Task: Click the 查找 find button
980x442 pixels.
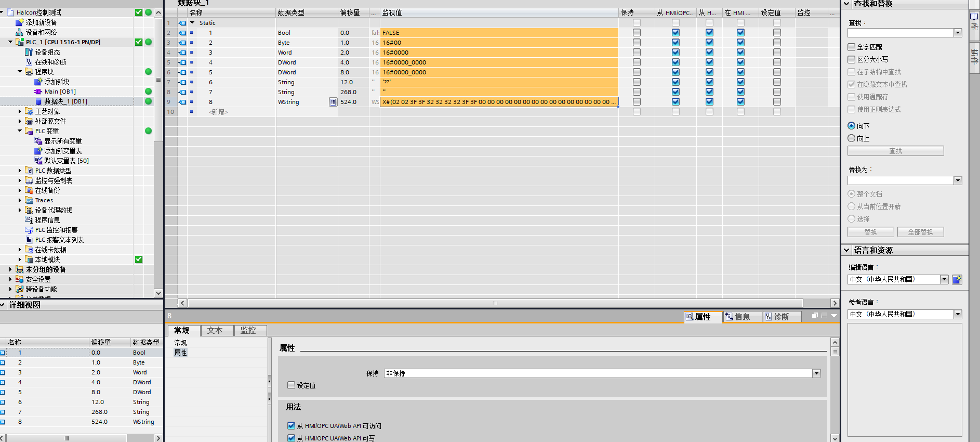Action: pos(895,151)
